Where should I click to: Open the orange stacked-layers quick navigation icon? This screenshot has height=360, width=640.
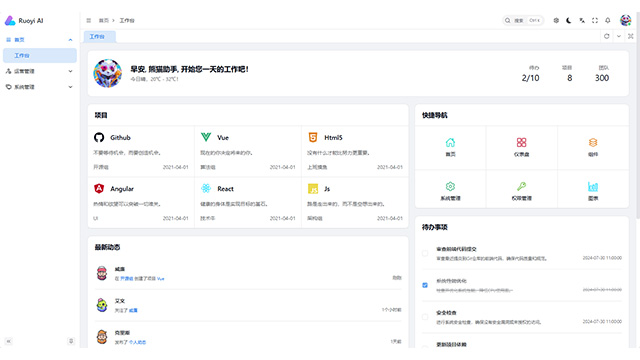(x=593, y=142)
